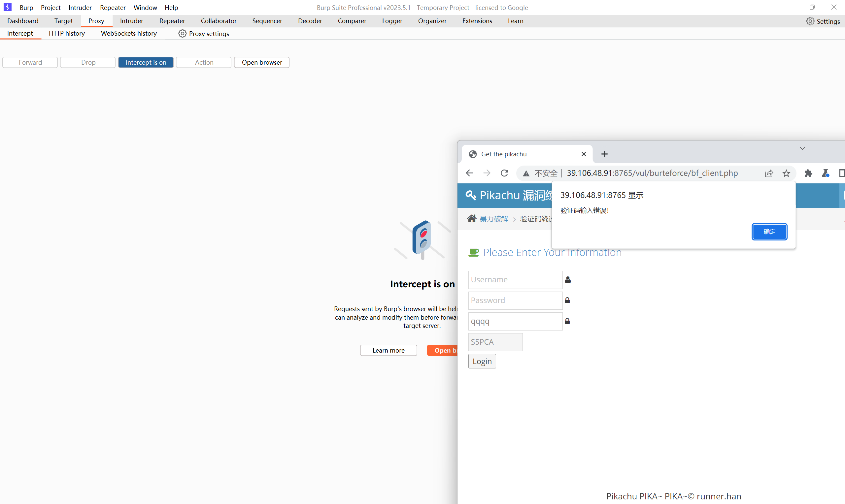This screenshot has height=504, width=845.
Task: Click the not-secure warning triangle icon
Action: (526, 173)
